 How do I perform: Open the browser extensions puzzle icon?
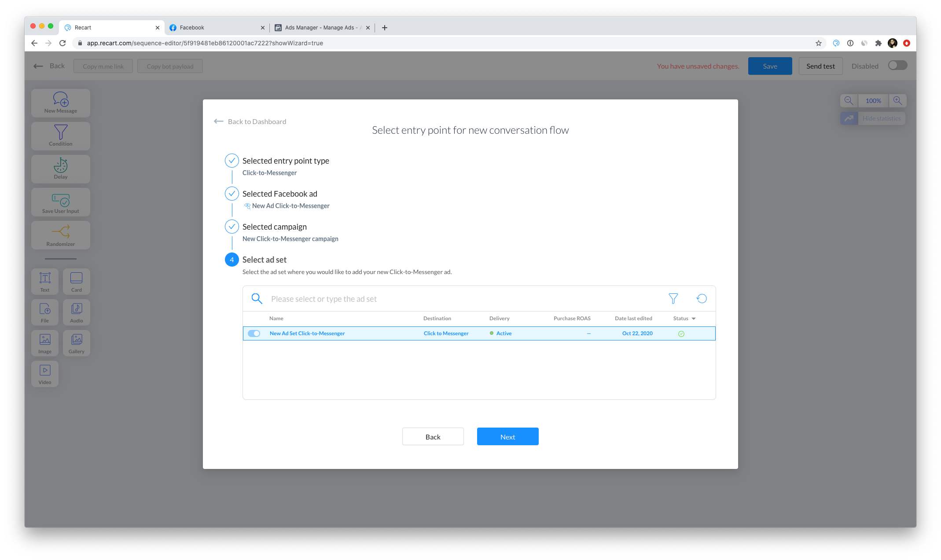[879, 43]
